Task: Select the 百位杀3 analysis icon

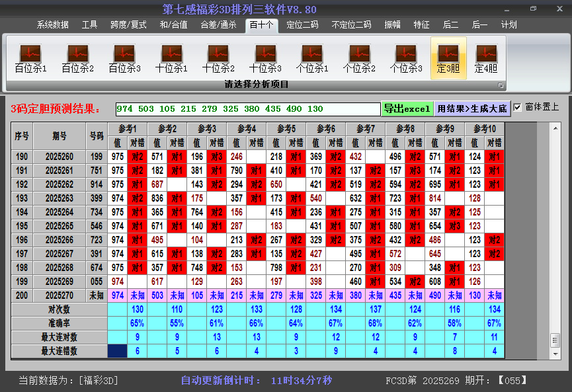Action: [x=124, y=58]
